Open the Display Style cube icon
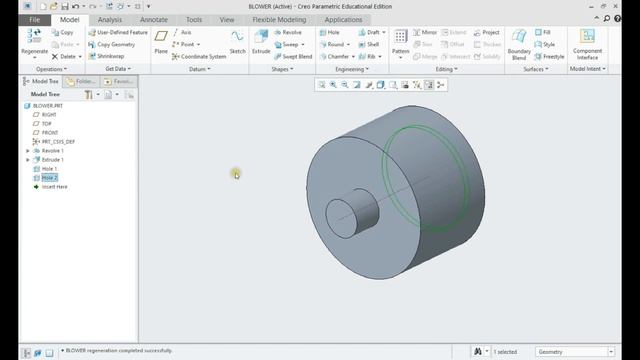The height and width of the screenshot is (360, 640). coord(380,85)
